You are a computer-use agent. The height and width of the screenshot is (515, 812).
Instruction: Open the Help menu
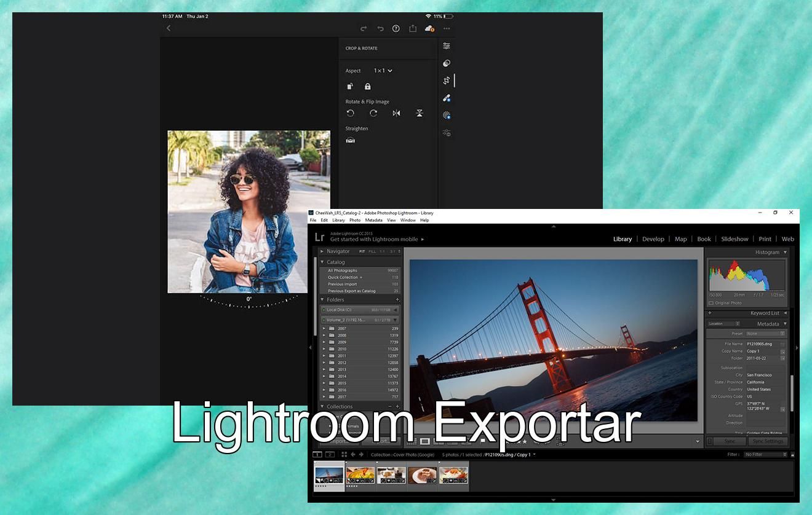point(424,220)
